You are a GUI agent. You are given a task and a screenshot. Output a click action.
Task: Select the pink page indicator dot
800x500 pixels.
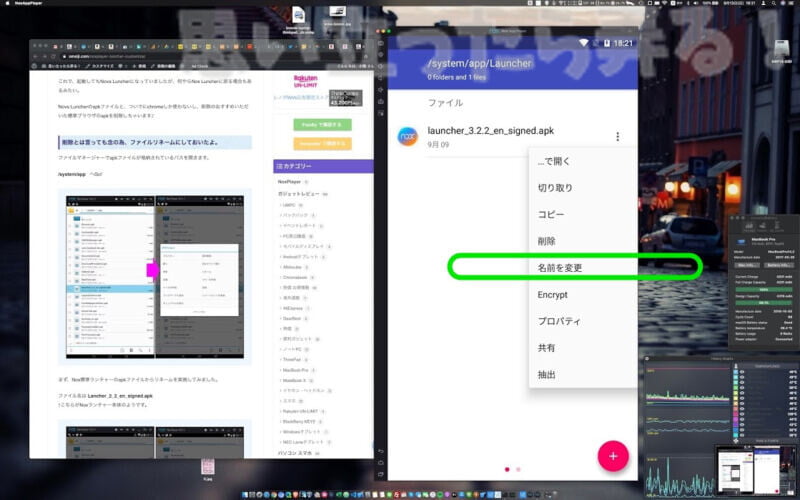click(x=507, y=469)
